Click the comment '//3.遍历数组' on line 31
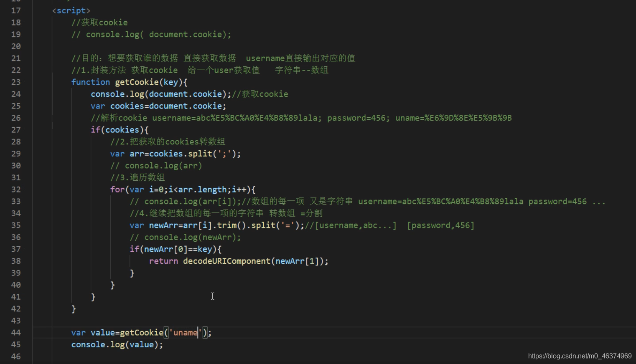636x364 pixels. click(137, 177)
